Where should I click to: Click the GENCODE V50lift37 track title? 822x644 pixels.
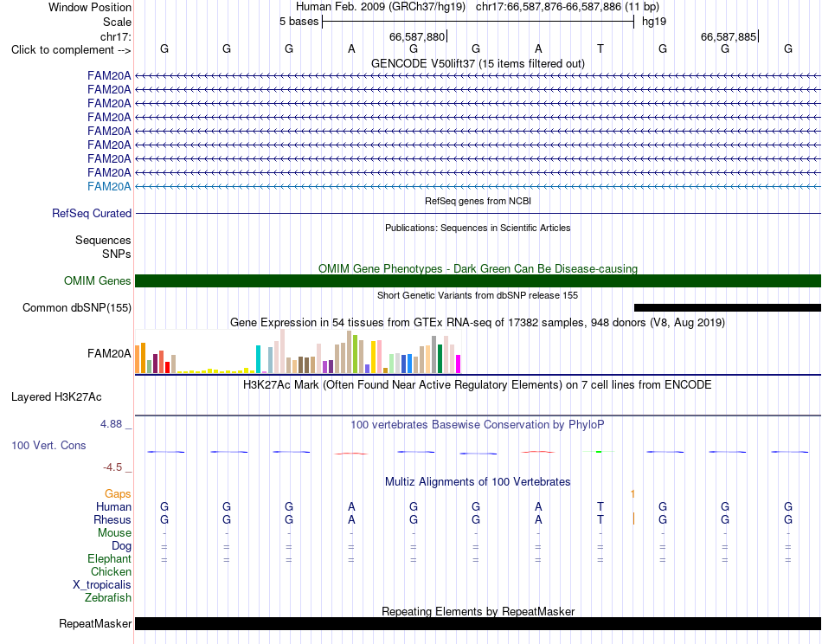(478, 63)
